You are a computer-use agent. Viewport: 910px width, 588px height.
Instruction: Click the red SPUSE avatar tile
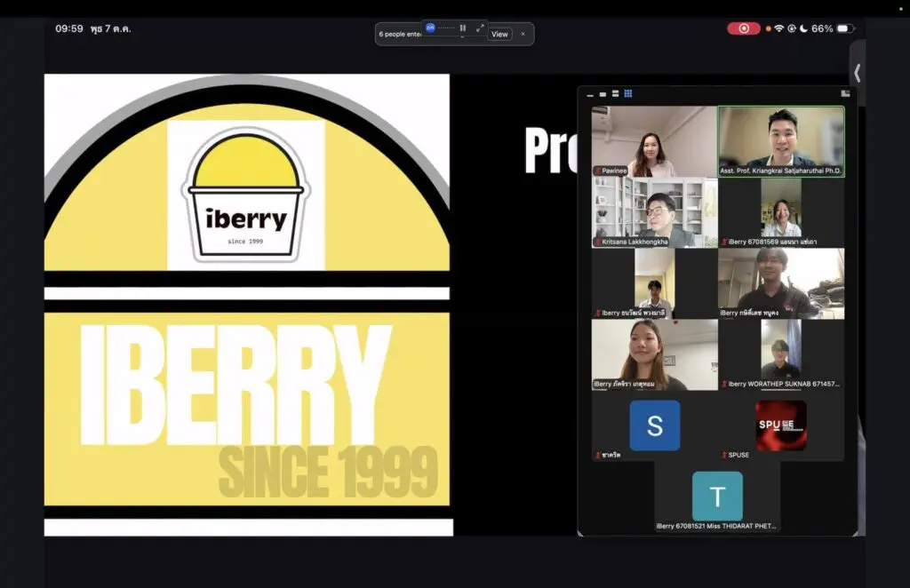tap(781, 425)
